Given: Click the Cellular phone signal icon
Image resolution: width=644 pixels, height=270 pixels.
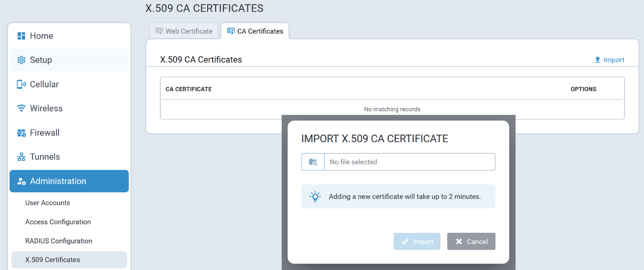Looking at the screenshot, I should [x=21, y=84].
